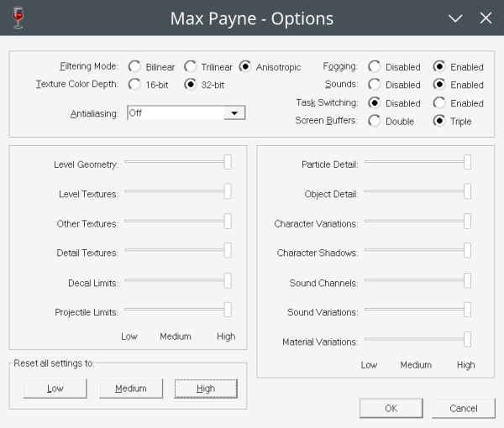Click the Filtering Mode label
Screen dimensions: 504x428
point(89,66)
